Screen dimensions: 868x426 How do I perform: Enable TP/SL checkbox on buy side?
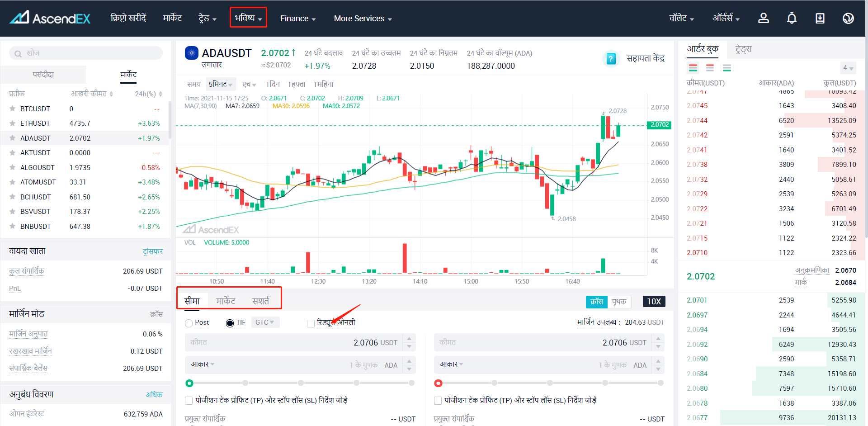click(189, 401)
